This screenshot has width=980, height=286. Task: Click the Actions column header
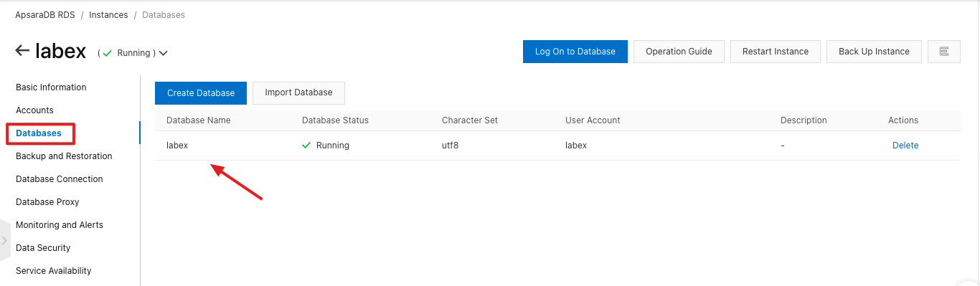(x=903, y=120)
